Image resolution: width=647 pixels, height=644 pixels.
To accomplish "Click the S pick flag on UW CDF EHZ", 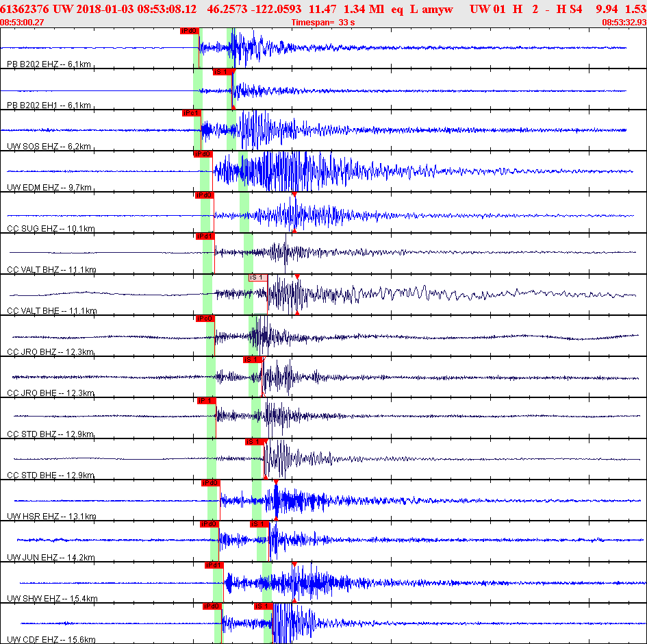I will (263, 606).
